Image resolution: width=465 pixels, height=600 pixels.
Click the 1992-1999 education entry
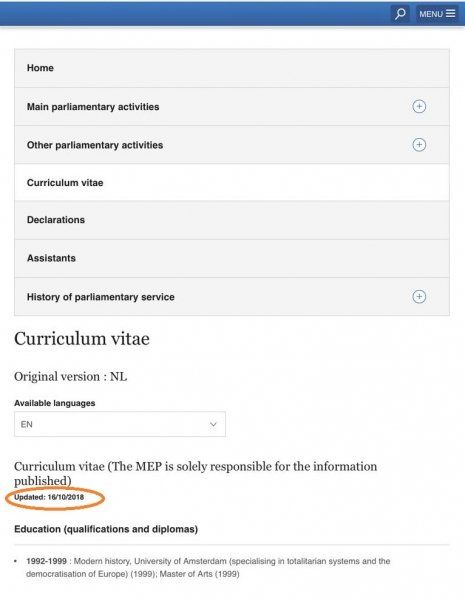point(208,567)
